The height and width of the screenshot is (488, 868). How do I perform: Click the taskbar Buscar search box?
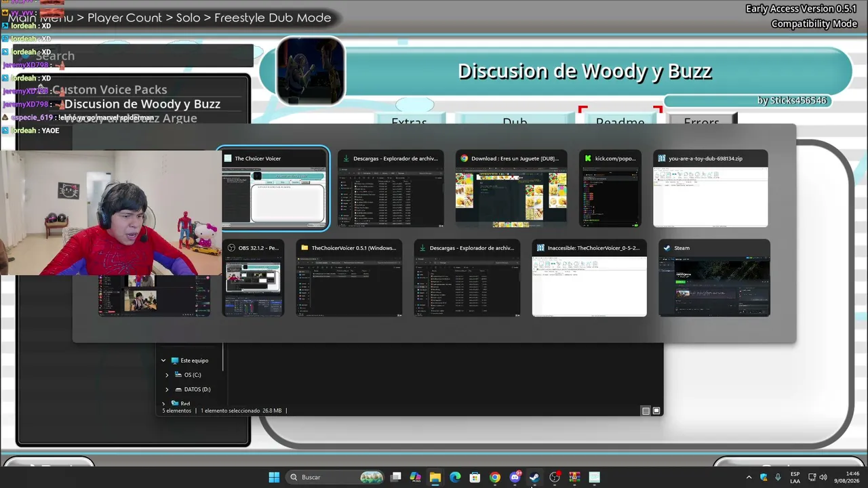pos(336,477)
